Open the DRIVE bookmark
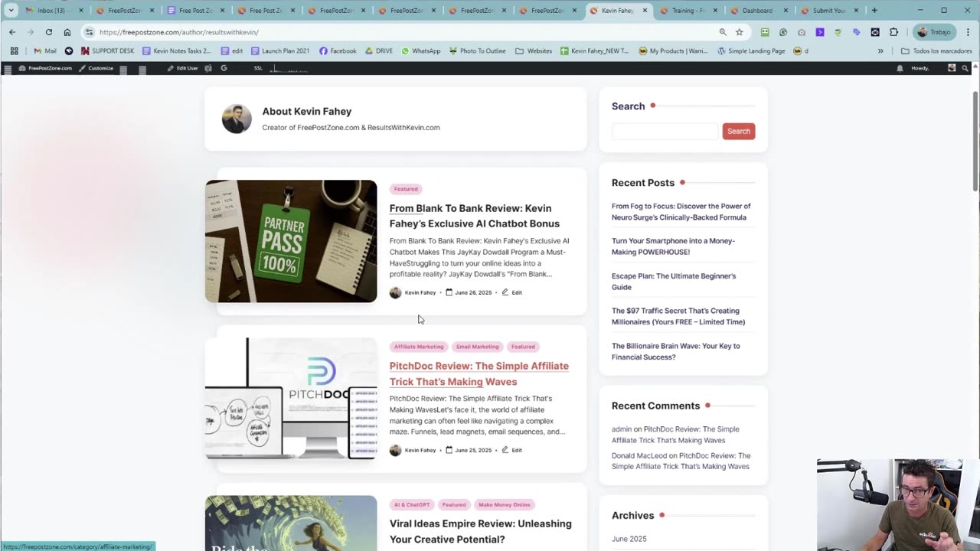Viewport: 980px width, 551px height. [x=379, y=51]
